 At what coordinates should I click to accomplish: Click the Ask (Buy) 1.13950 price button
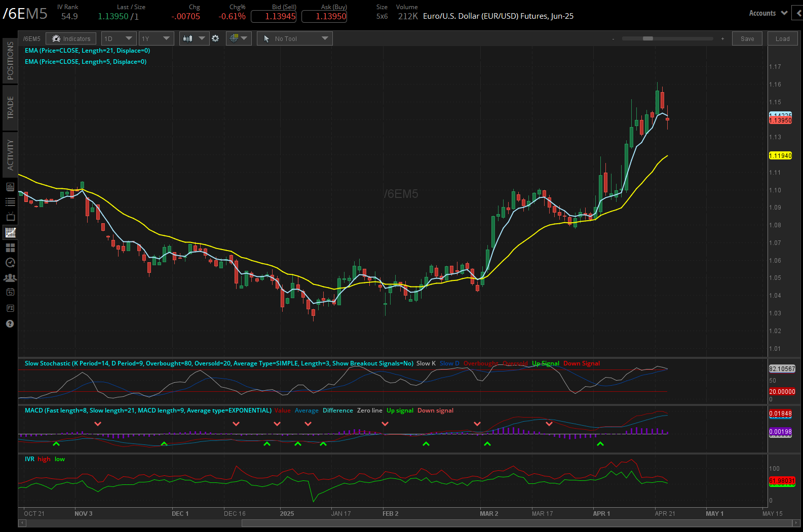(x=324, y=16)
